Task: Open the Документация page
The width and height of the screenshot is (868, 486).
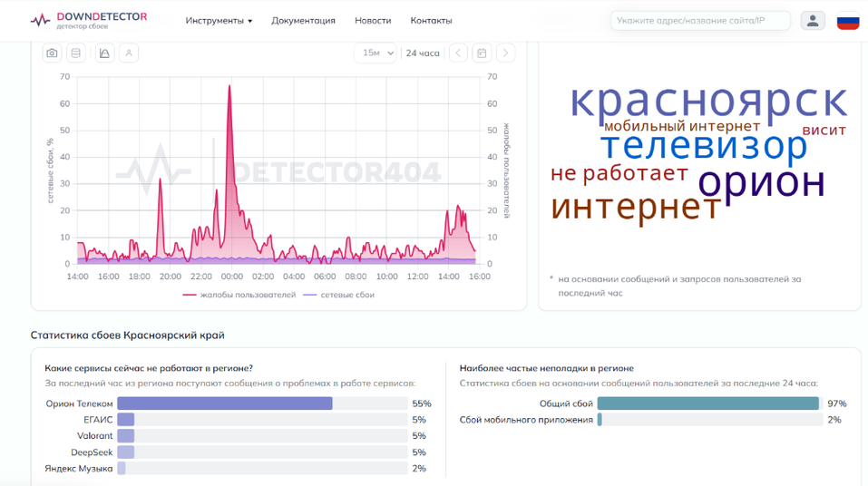Action: 303,21
